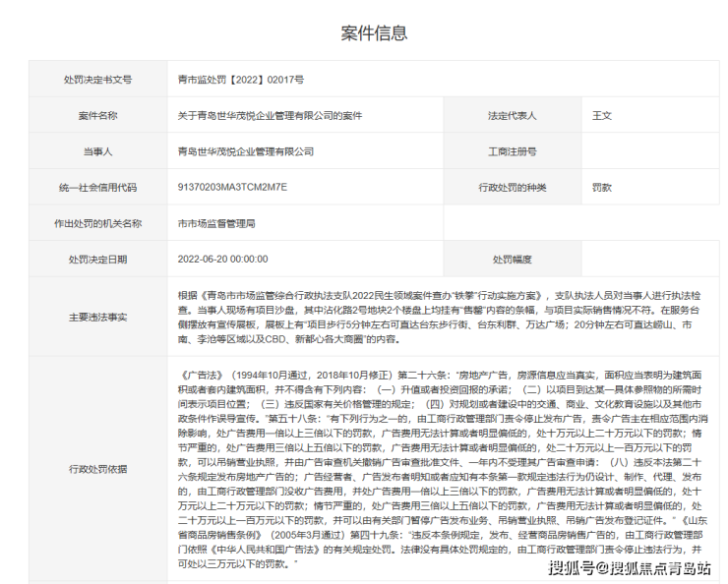Click the 案件名称 label cell
Screen dimensions: 728x584
tap(97, 116)
